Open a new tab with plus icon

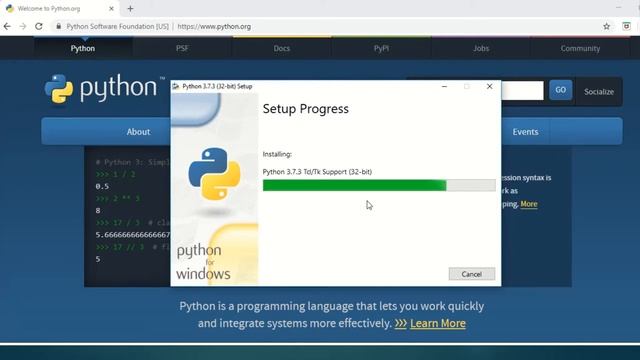(x=130, y=9)
